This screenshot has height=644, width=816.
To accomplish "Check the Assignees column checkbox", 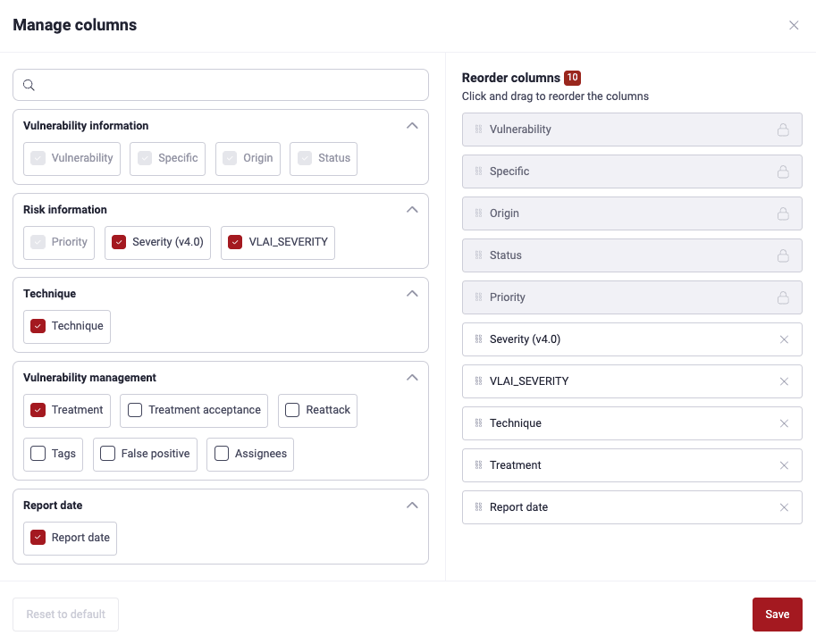I will pos(222,454).
